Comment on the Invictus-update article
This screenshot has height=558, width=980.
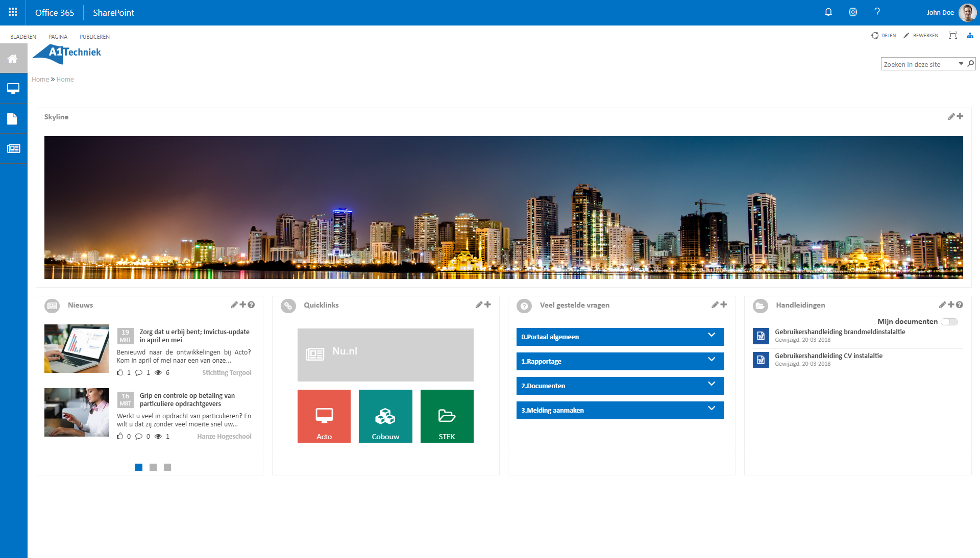[x=139, y=372]
